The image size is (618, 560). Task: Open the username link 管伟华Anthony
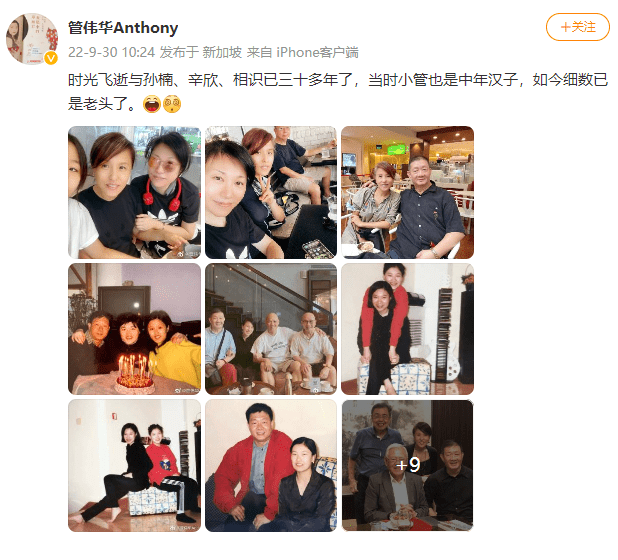[x=123, y=28]
